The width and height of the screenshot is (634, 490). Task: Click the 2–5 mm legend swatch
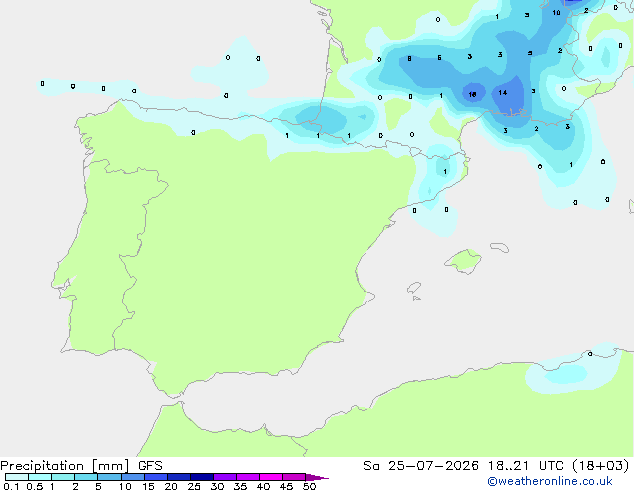tap(86, 477)
